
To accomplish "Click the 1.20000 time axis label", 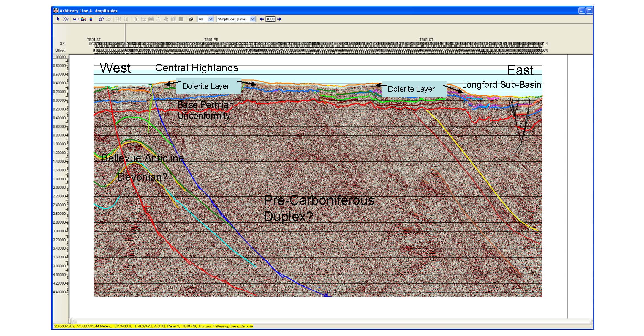I will point(59,153).
